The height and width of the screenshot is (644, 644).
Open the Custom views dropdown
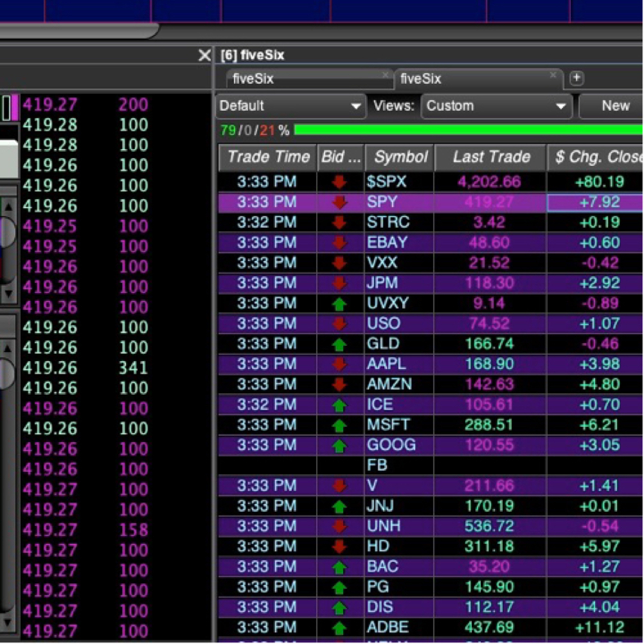pos(497,106)
